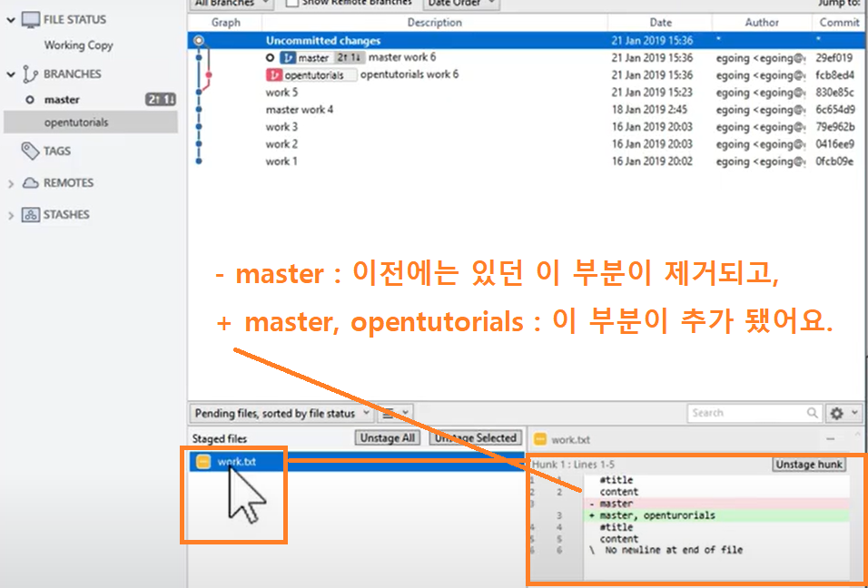Image resolution: width=868 pixels, height=588 pixels.
Task: Expand the STASHES section
Action: point(11,216)
